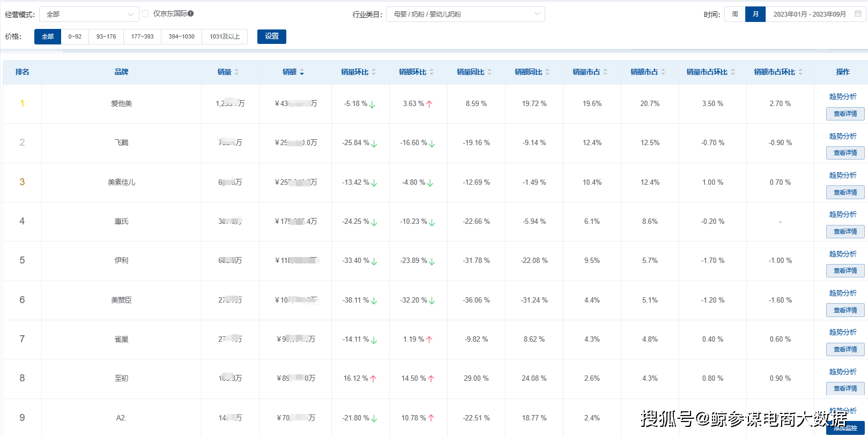868x437 pixels.
Task: Sort by 销额环比 sort arrows
Action: click(432, 72)
